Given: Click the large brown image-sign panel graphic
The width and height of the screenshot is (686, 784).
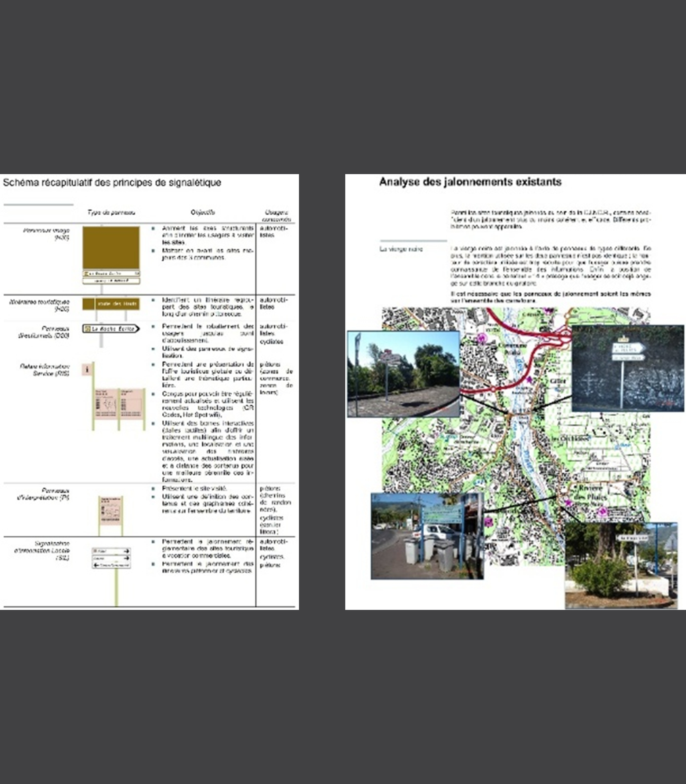Looking at the screenshot, I should click(x=111, y=247).
